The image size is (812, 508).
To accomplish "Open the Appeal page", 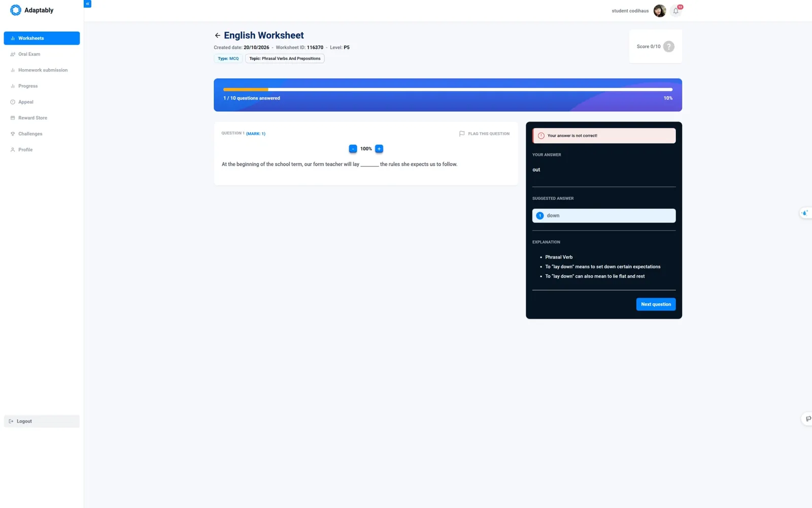I will point(42,102).
